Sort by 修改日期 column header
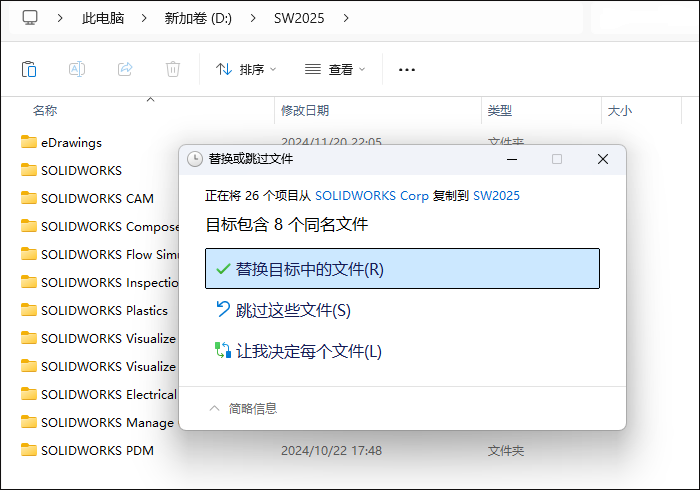This screenshot has width=700, height=490. 305,110
